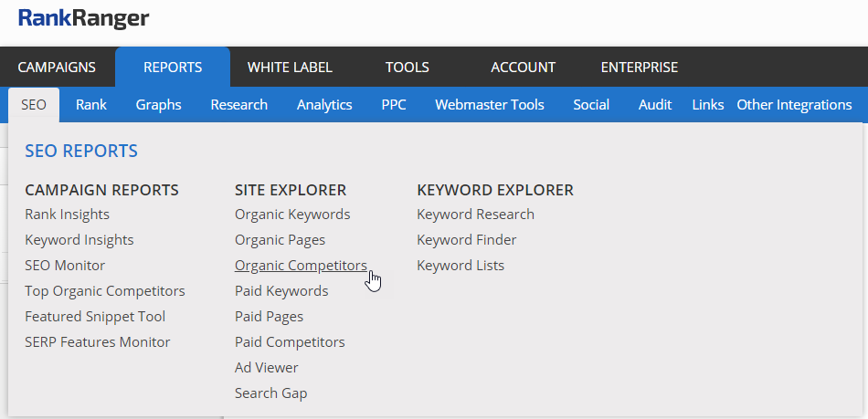
Task: Open the Search Gap report
Action: 270,393
